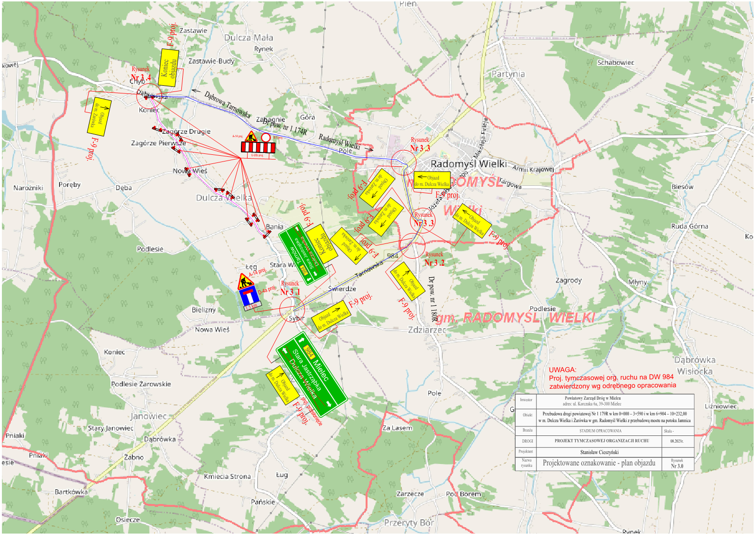Click the Rysunek Nr 3.2 red label
756x535 pixels.
point(434,259)
